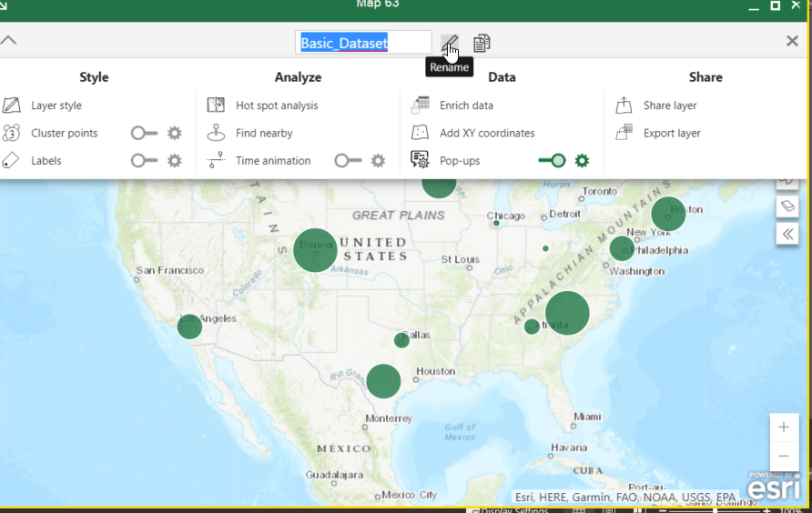Click the Share layer icon
This screenshot has height=513, width=812.
pyautogui.click(x=624, y=106)
